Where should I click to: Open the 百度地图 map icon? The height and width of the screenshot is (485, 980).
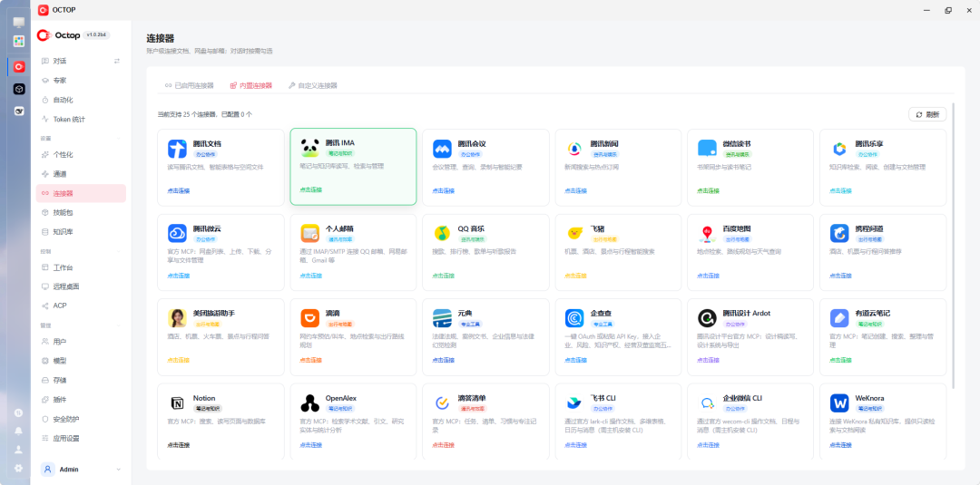[708, 234]
